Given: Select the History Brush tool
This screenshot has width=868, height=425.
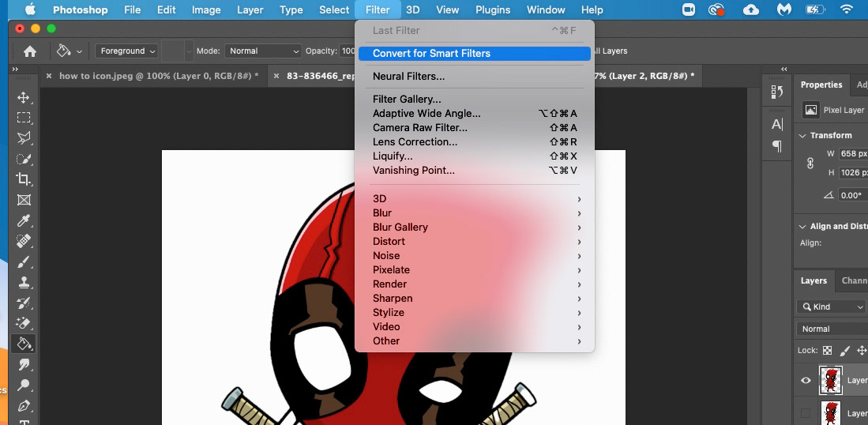Looking at the screenshot, I should 23,303.
